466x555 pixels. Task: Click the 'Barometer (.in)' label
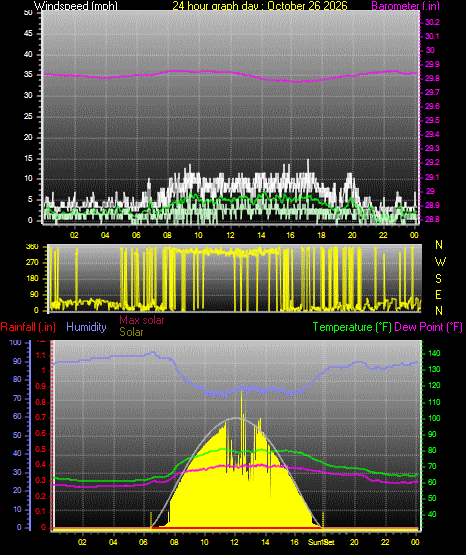coord(406,6)
